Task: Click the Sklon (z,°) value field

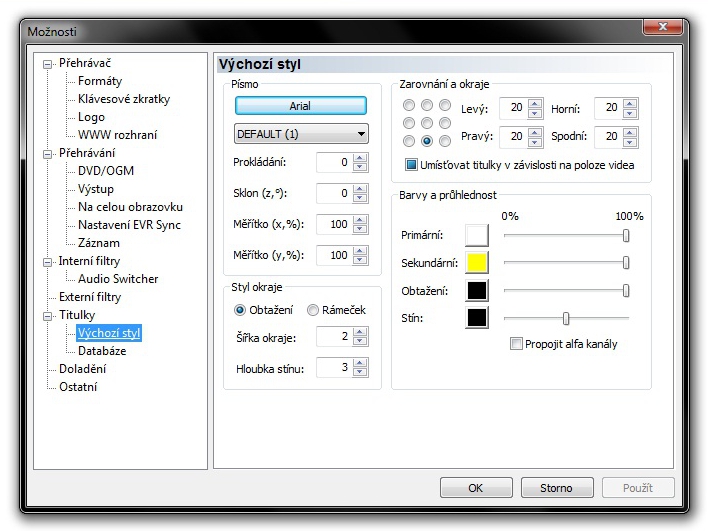Action: (x=334, y=193)
